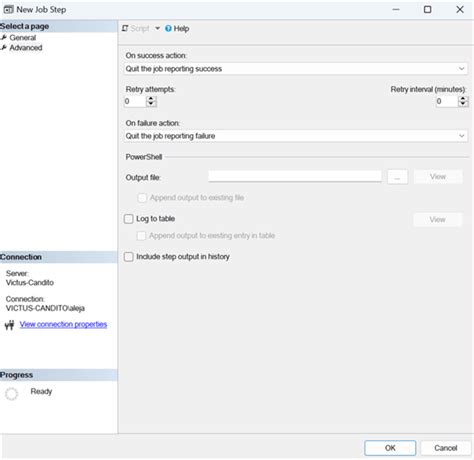
Task: Click OK to confirm job step
Action: point(390,448)
